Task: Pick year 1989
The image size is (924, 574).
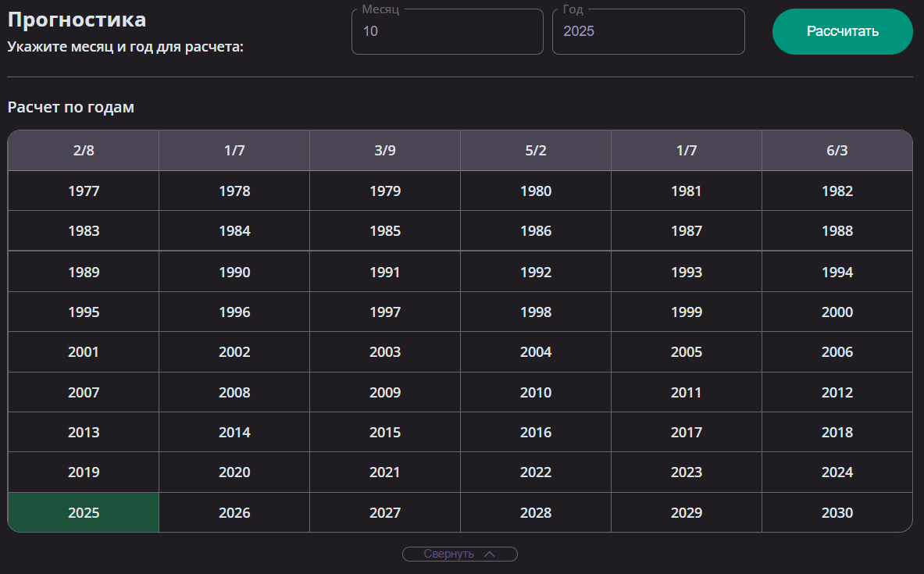Action: coord(83,272)
